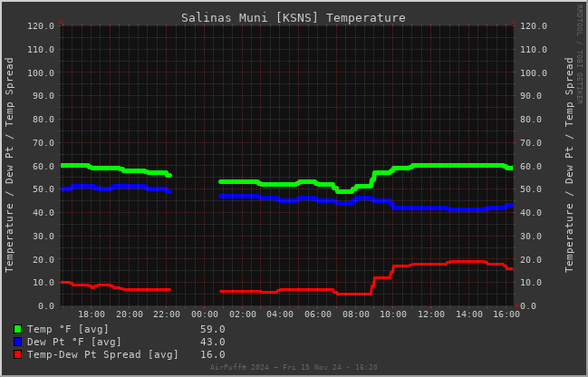The width and height of the screenshot is (588, 377).
Task: Click the chart title Salinas Muni [KSNS] Temperature
Action: [x=294, y=17]
